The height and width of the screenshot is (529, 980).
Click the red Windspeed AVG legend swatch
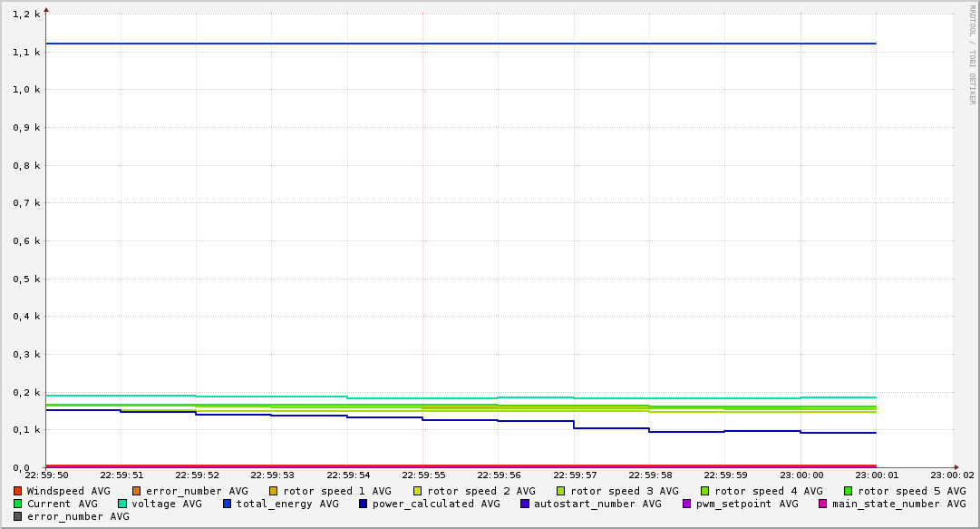(18, 491)
